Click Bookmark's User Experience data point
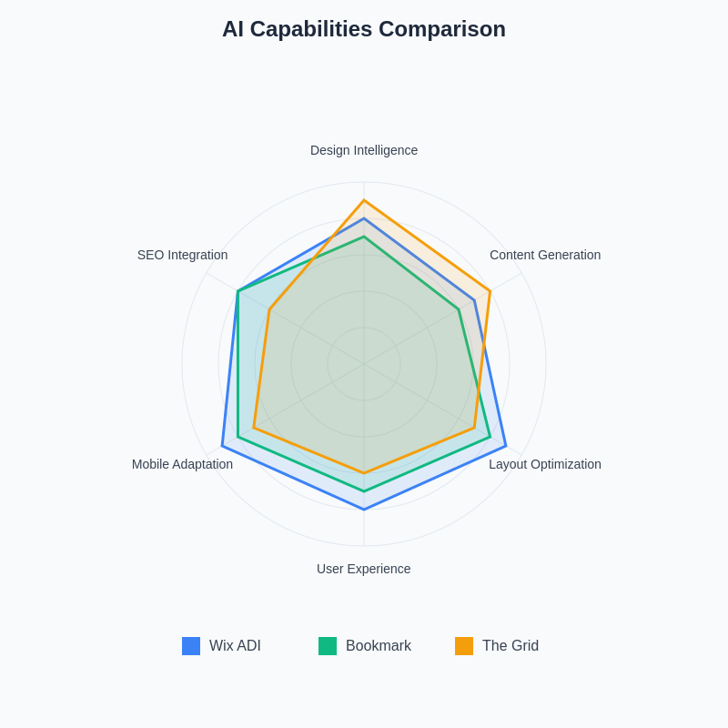 click(364, 491)
